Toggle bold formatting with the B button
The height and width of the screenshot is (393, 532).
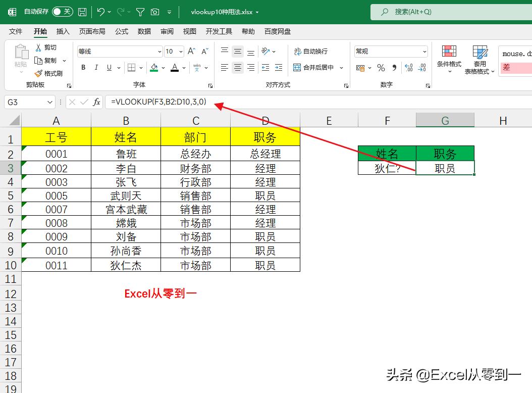pyautogui.click(x=83, y=67)
